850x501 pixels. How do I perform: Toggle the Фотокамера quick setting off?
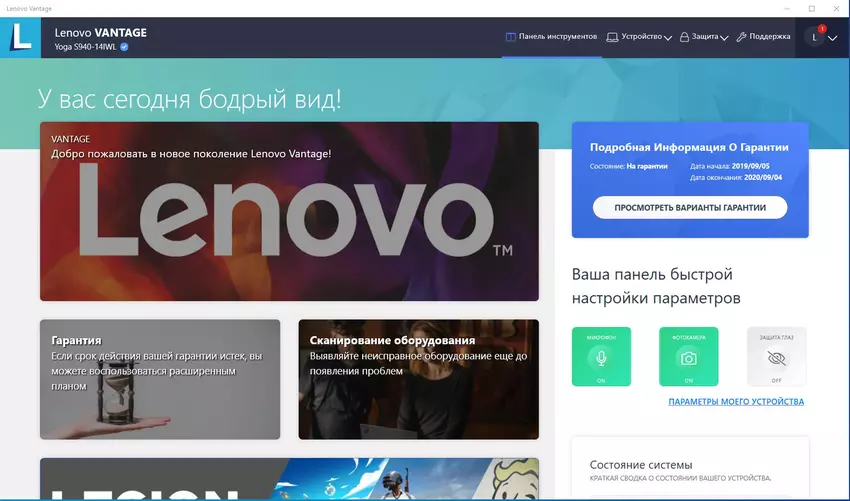point(689,357)
